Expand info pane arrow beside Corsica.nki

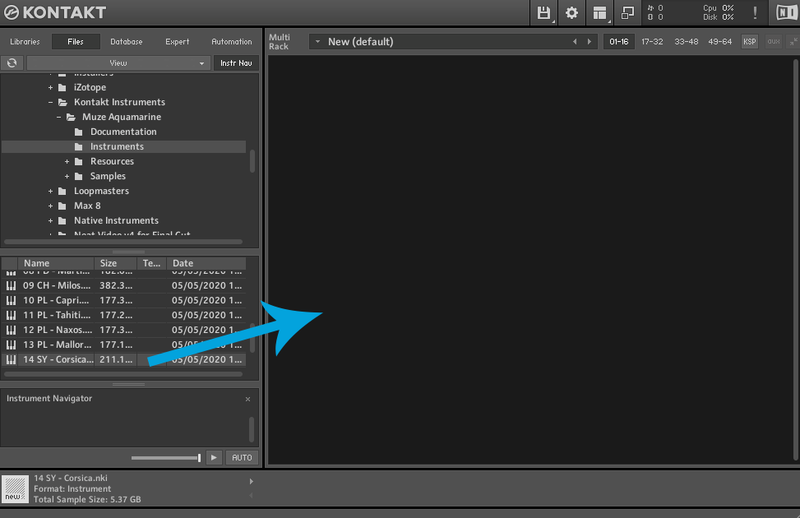[251, 481]
